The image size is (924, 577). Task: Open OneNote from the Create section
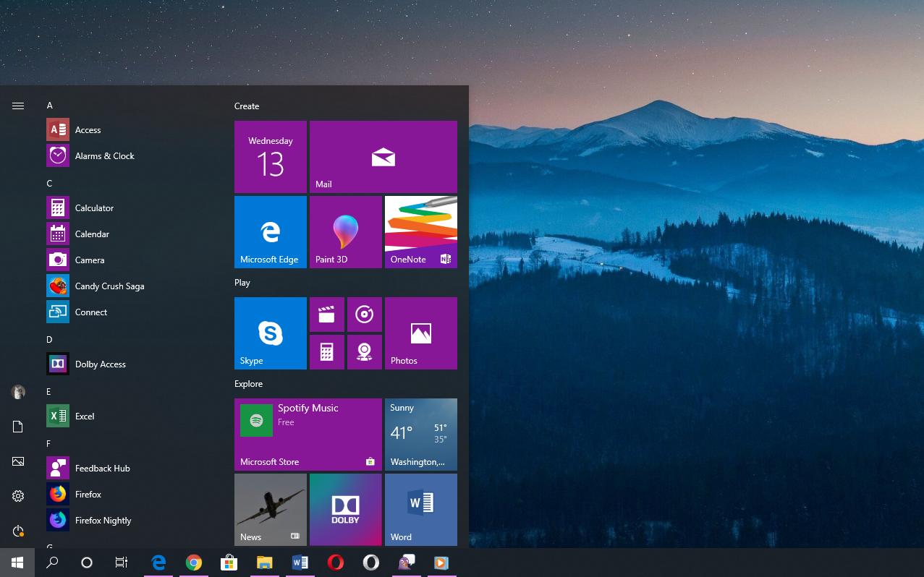tap(421, 231)
